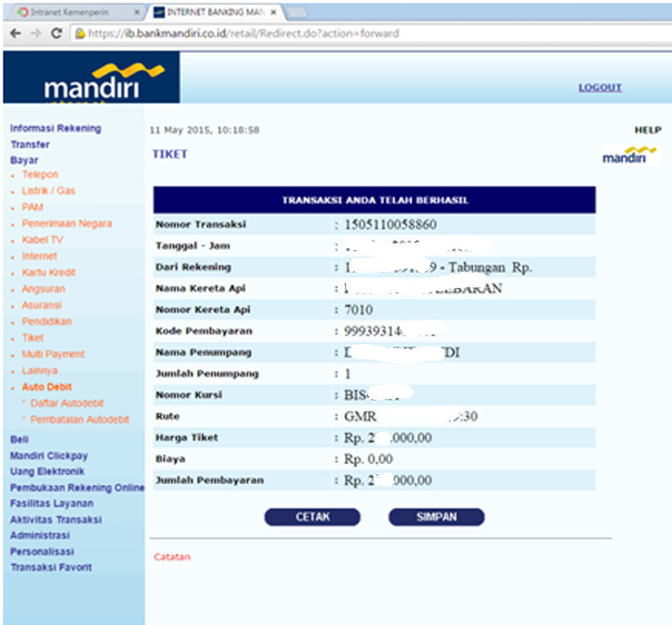672x625 pixels.
Task: View Aktivitas Transaksi
Action: 56,519
